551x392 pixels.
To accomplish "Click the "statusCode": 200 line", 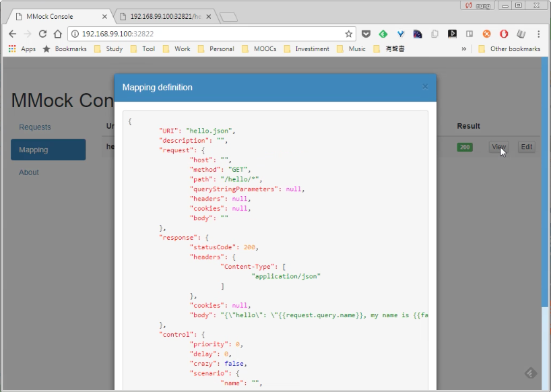I will [x=224, y=247].
